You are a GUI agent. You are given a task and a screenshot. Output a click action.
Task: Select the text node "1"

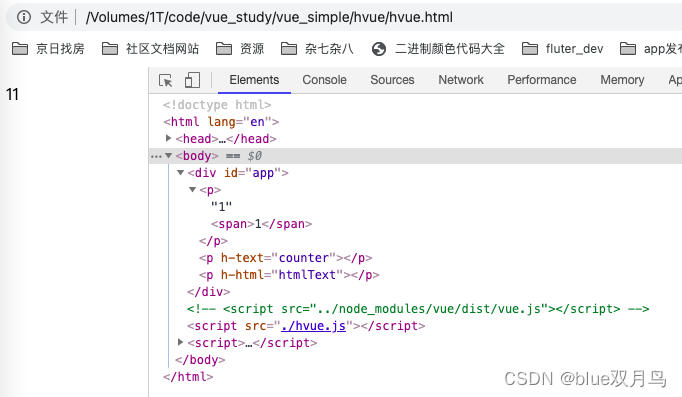[x=221, y=207]
